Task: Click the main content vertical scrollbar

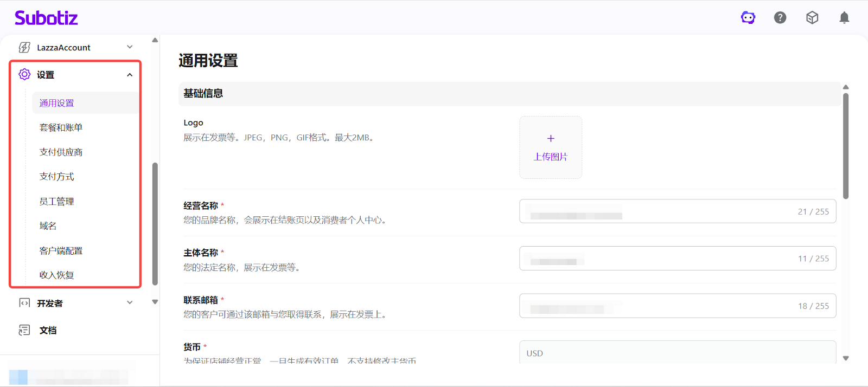Action: (846, 146)
